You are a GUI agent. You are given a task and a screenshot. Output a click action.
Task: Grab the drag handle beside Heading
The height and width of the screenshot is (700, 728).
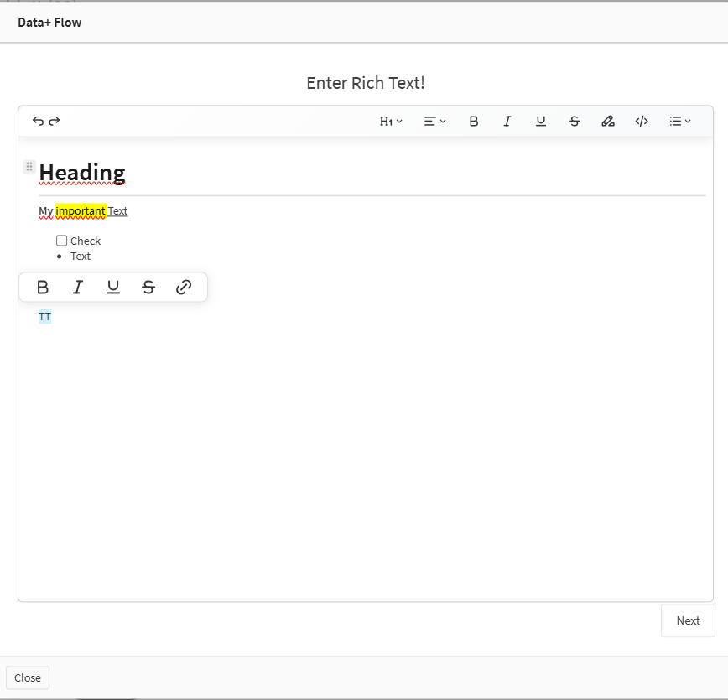29,167
